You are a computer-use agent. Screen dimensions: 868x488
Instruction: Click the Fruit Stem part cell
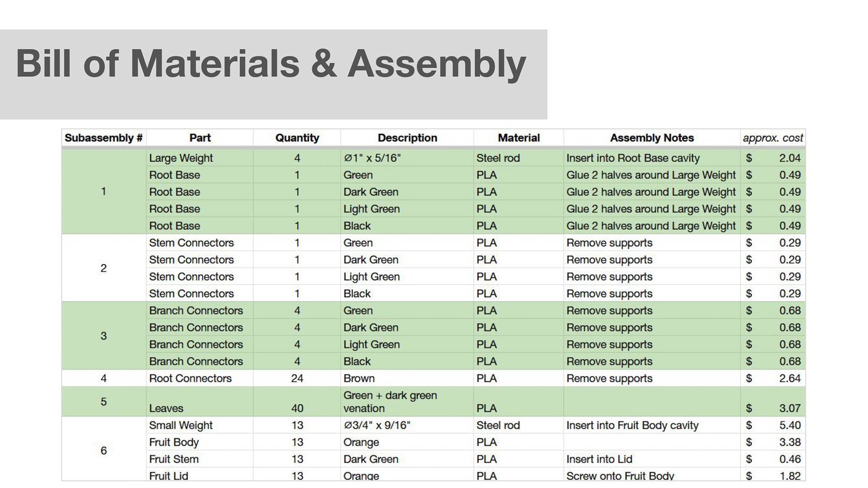click(200, 459)
